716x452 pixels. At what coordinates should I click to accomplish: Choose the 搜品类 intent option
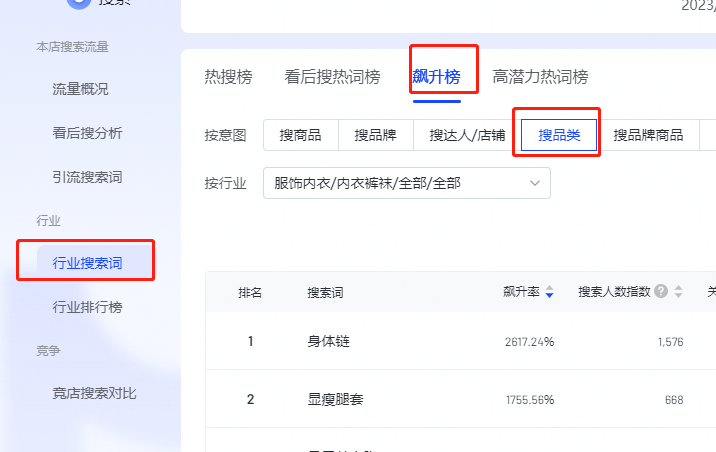pyautogui.click(x=559, y=135)
